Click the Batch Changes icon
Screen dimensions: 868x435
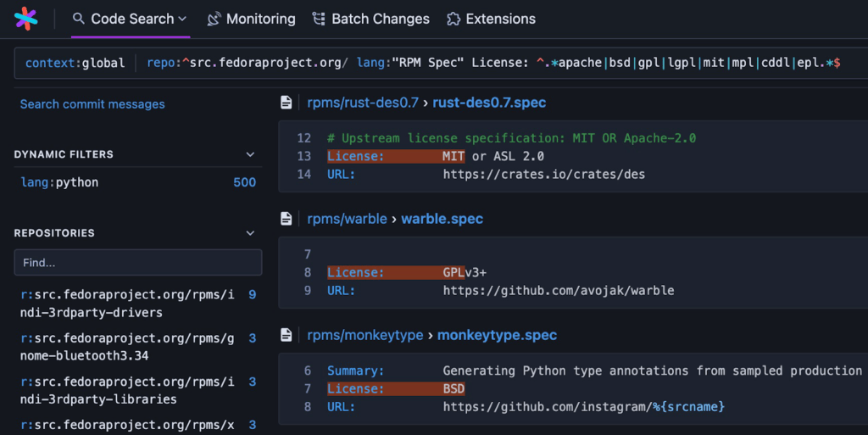point(319,19)
